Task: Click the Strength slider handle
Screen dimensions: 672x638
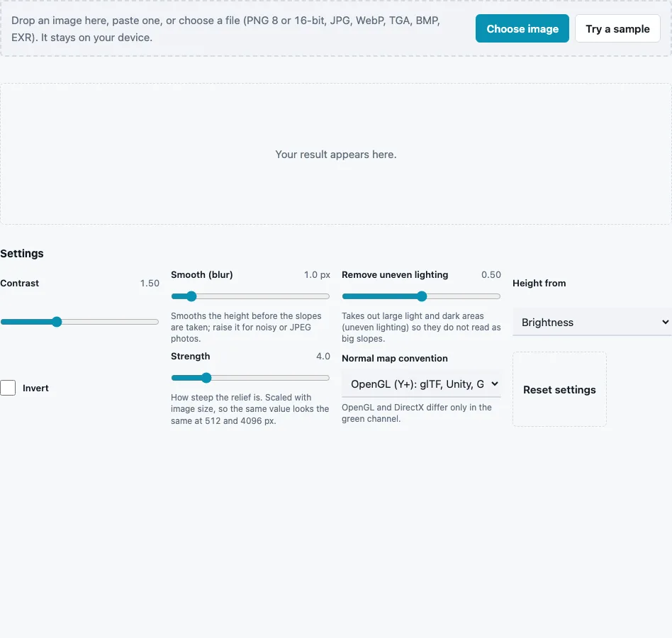Action: coord(206,378)
